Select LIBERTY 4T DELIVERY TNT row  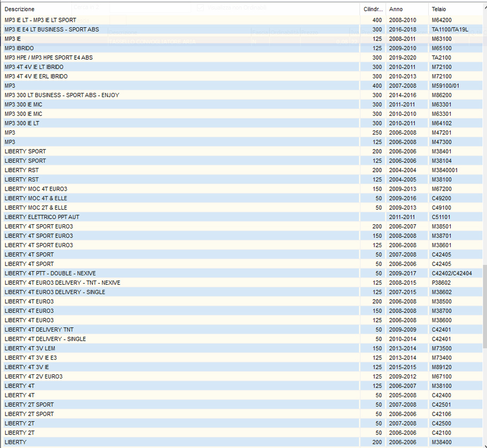coord(242,329)
